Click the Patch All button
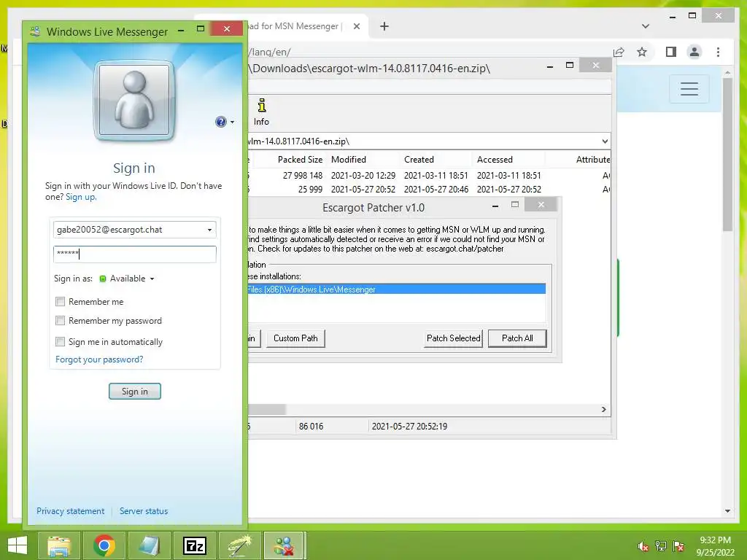The height and width of the screenshot is (560, 747). (517, 338)
